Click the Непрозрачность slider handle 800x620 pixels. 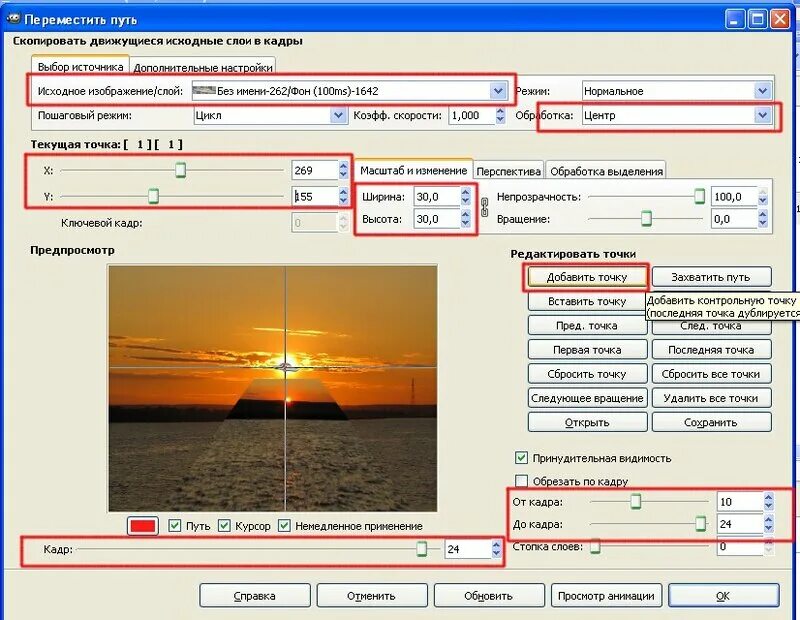[x=699, y=196]
